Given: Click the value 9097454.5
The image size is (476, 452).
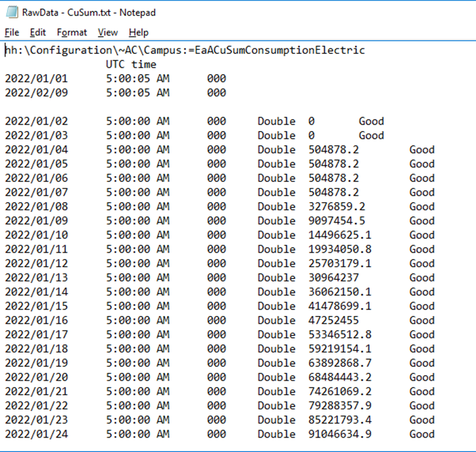Looking at the screenshot, I should pyautogui.click(x=337, y=221).
